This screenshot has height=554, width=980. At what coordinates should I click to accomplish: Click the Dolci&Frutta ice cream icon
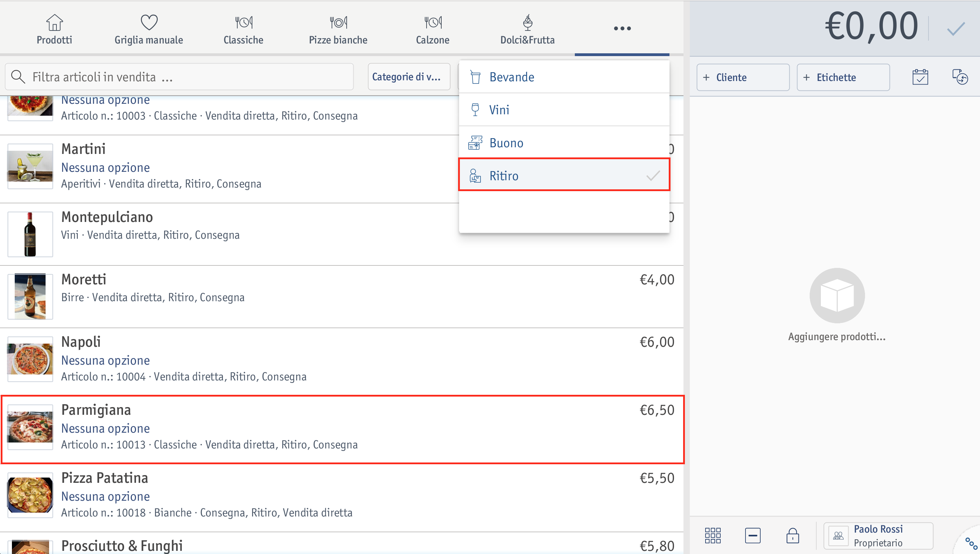pos(527,22)
